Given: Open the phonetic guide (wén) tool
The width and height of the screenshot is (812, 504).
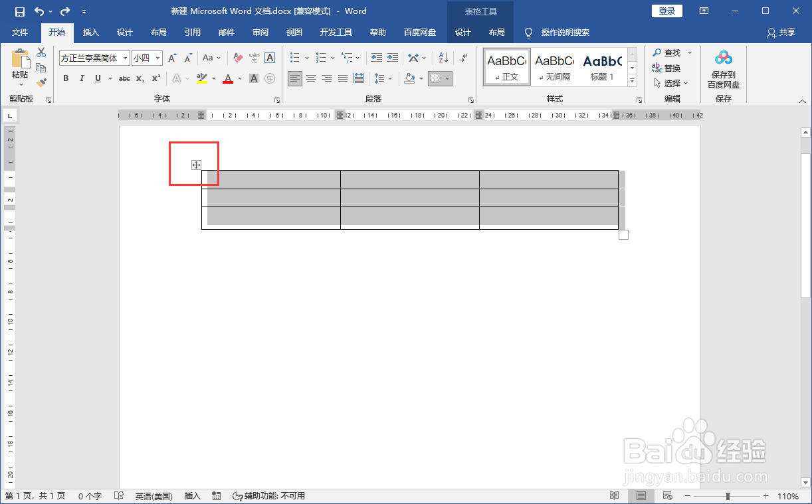Looking at the screenshot, I should (254, 58).
